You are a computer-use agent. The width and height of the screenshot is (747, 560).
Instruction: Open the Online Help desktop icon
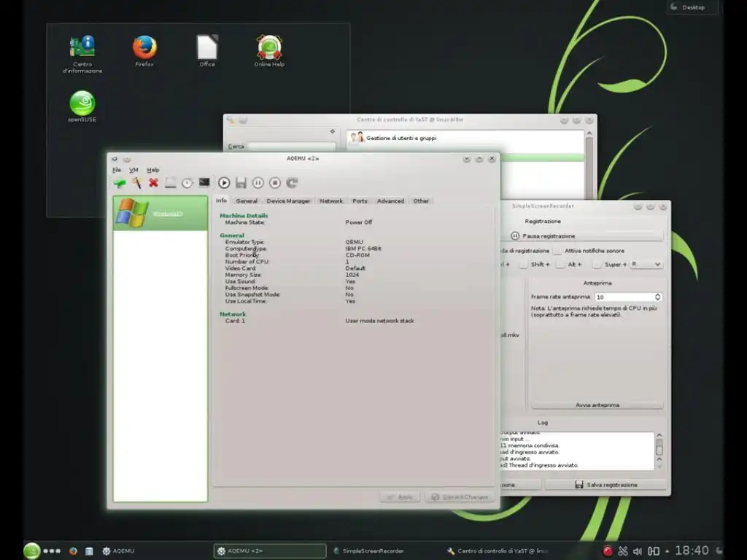[x=269, y=50]
